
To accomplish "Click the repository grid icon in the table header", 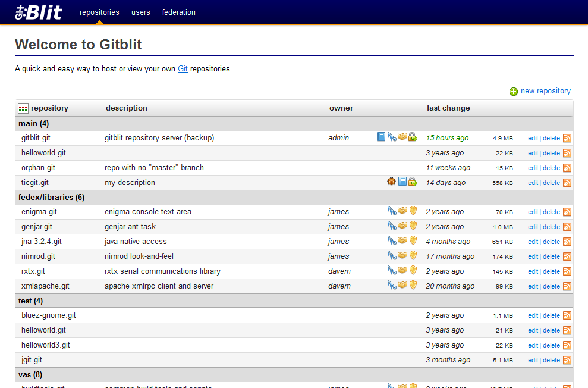I will coord(23,108).
